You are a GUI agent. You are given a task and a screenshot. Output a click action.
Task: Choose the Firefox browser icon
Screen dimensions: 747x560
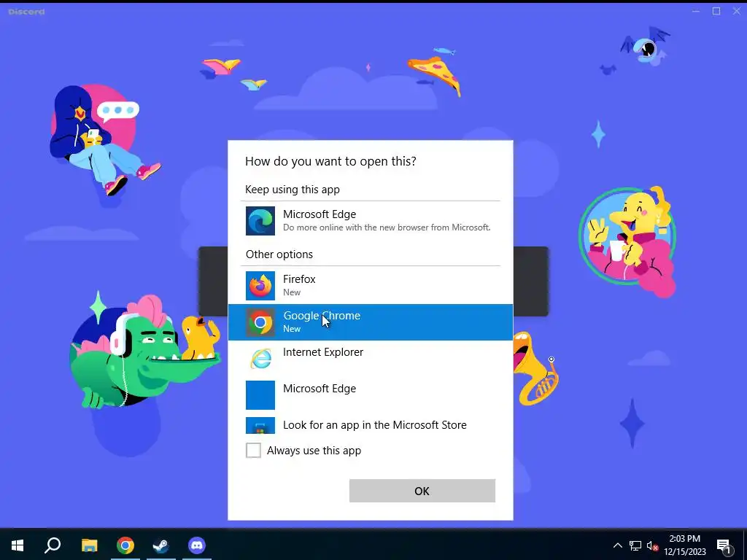260,286
